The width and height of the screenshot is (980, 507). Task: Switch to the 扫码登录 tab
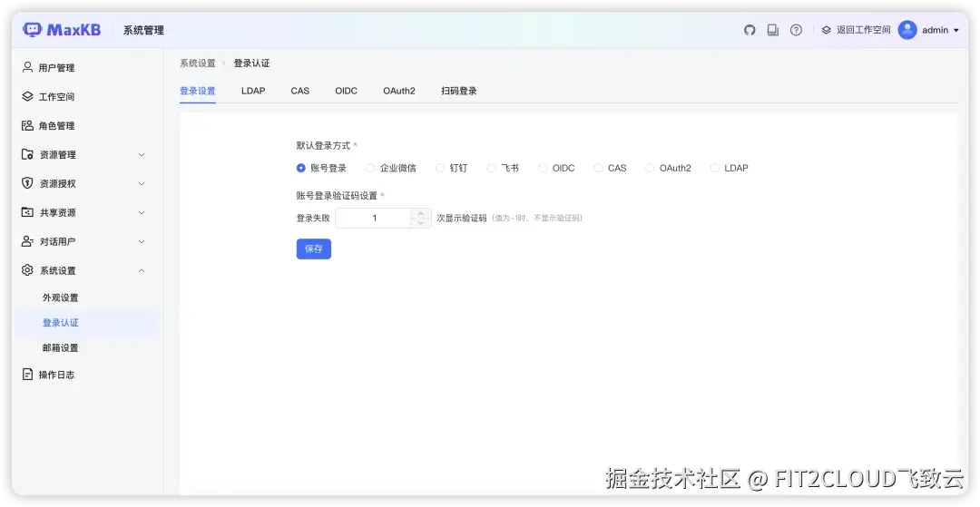pyautogui.click(x=459, y=91)
